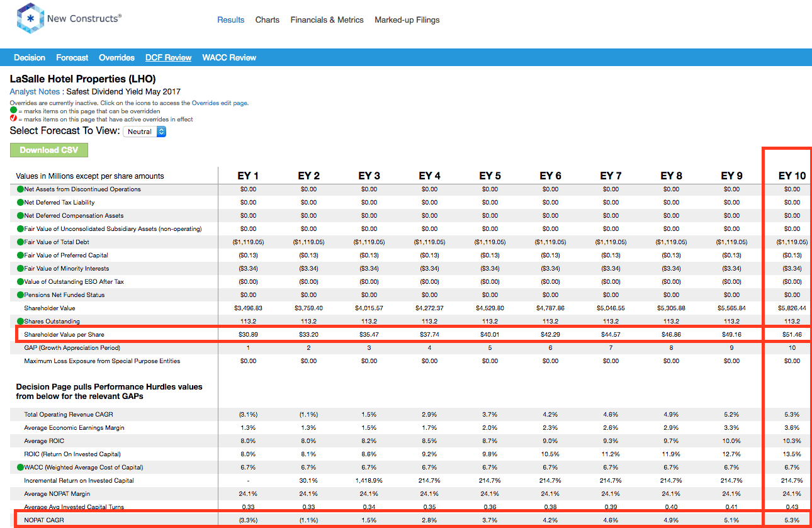Click override dot for Value of Outstanding ESO After Tax

pos(20,281)
